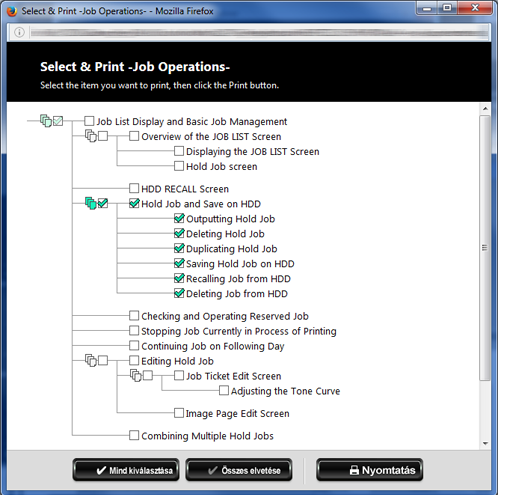Image resolution: width=517 pixels, height=495 pixels.
Task: Click the pages icon beside Job Ticket Edit Screen
Action: [x=136, y=375]
